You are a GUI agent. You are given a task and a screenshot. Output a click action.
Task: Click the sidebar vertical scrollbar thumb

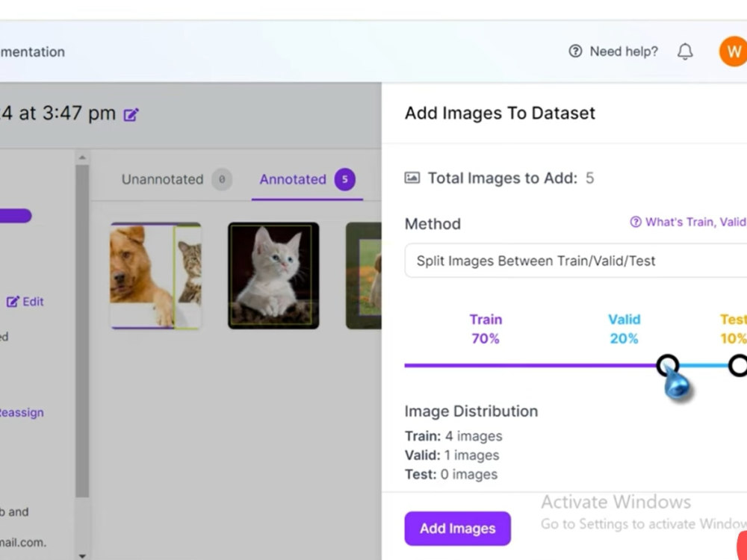[82, 331]
